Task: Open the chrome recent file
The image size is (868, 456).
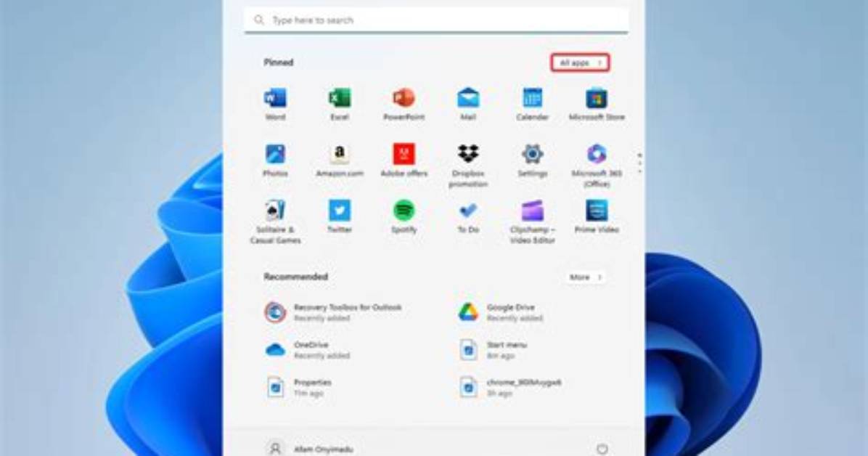Action: [509, 387]
